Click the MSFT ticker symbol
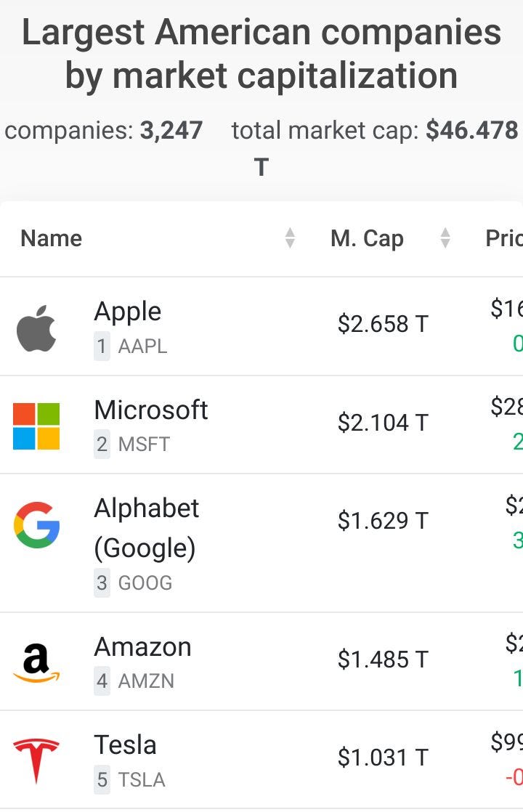 (144, 444)
